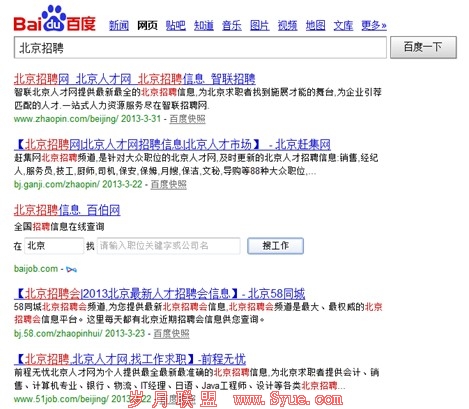Screen dimensions: 469x409
Task: Open the 百伯网 recruitment info link
Action: pyautogui.click(x=67, y=210)
